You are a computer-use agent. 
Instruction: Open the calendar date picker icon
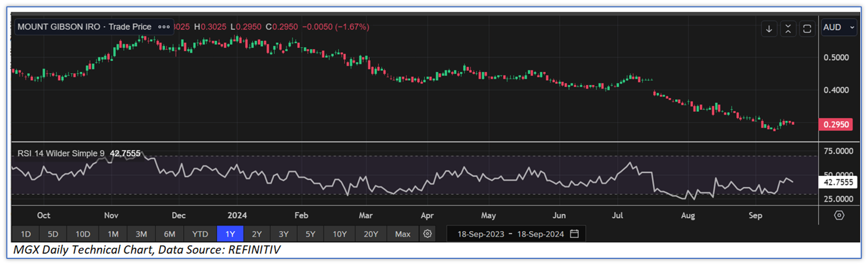(x=575, y=233)
